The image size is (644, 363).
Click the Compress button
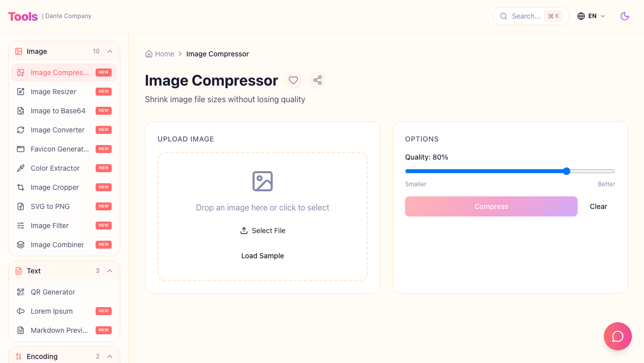point(491,206)
